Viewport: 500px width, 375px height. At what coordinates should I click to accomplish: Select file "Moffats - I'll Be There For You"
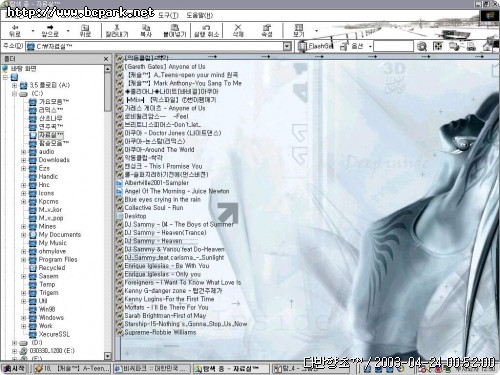(x=166, y=307)
